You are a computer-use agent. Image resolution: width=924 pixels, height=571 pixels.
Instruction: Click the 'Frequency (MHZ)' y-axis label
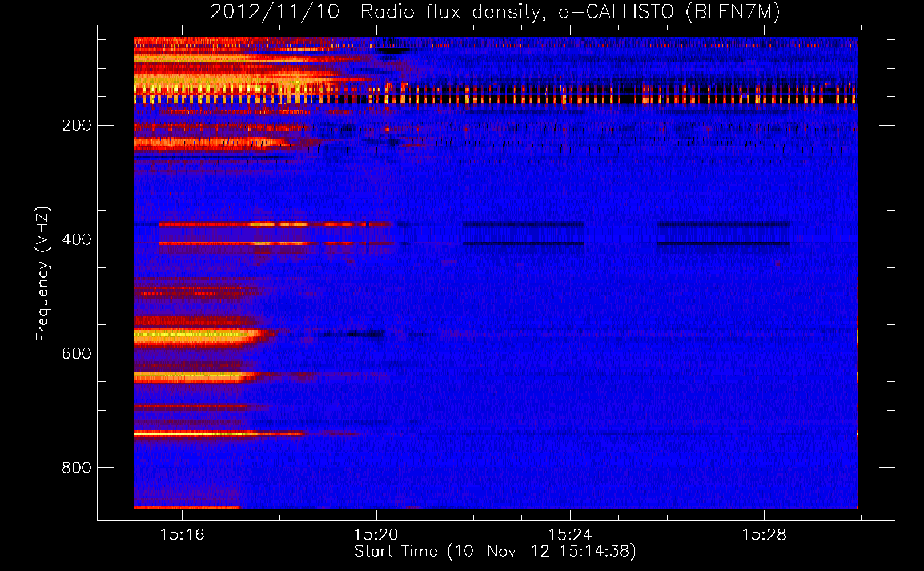[x=42, y=274]
